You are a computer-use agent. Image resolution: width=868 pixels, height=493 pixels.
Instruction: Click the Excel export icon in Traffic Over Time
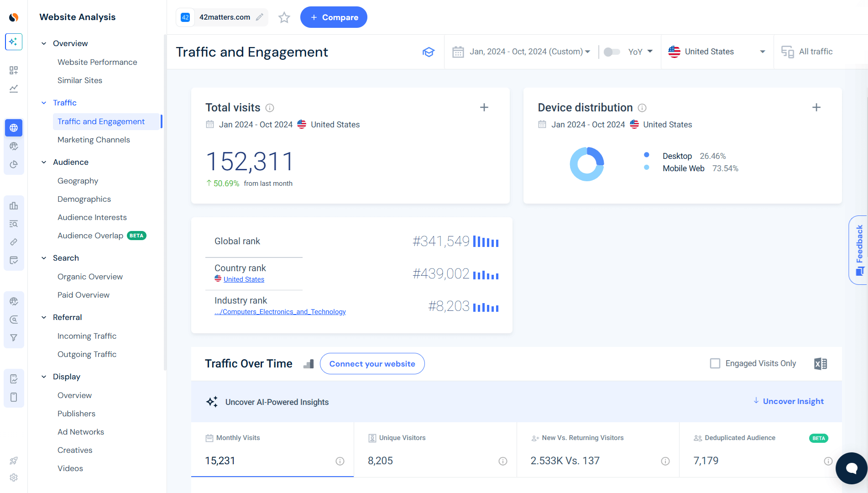[820, 363]
